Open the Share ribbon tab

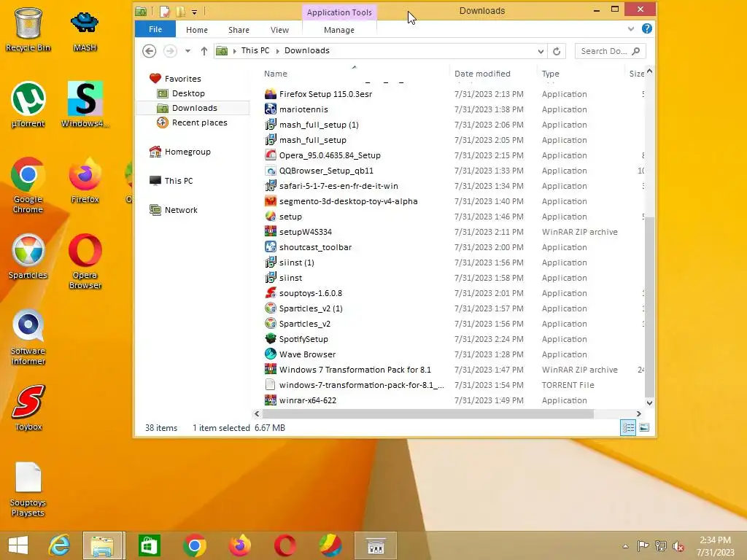tap(239, 29)
